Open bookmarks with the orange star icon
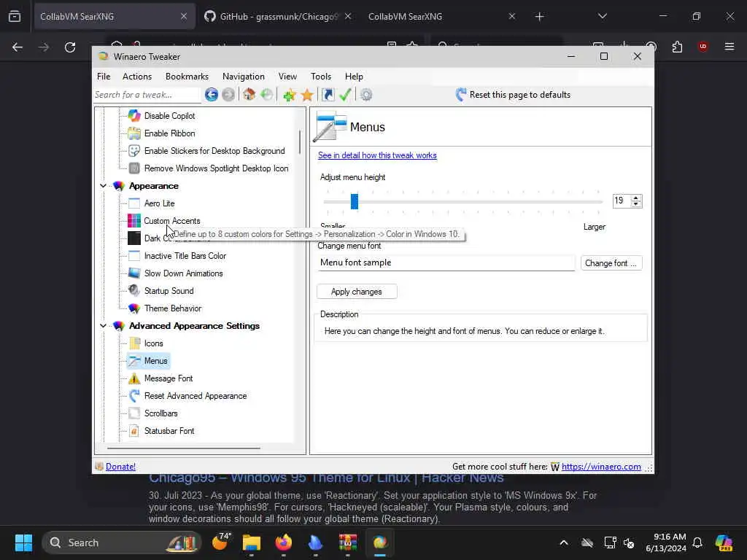The width and height of the screenshot is (747, 560). click(307, 95)
